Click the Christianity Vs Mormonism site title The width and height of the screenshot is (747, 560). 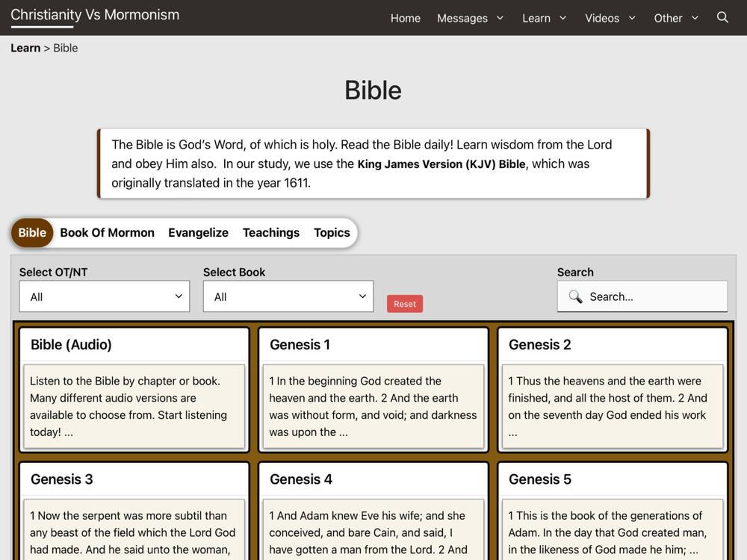point(95,15)
